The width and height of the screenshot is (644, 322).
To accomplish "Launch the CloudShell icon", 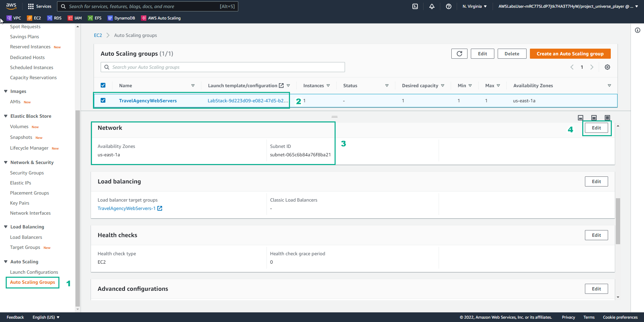I will point(415,6).
